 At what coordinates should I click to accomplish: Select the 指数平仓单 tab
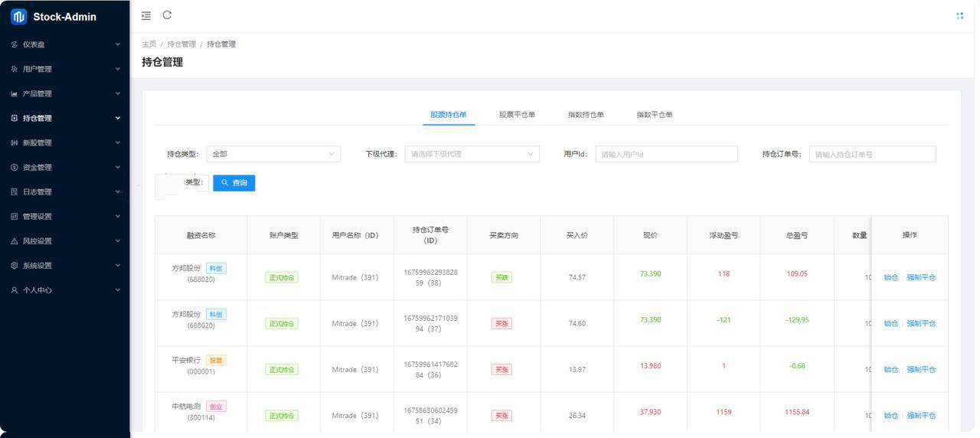[655, 115]
